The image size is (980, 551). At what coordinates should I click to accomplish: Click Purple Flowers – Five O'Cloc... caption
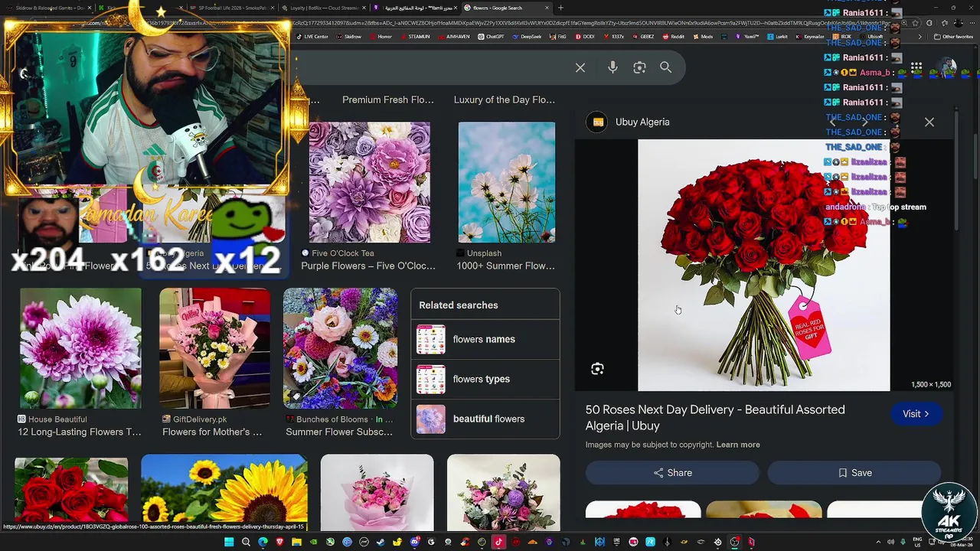click(368, 266)
